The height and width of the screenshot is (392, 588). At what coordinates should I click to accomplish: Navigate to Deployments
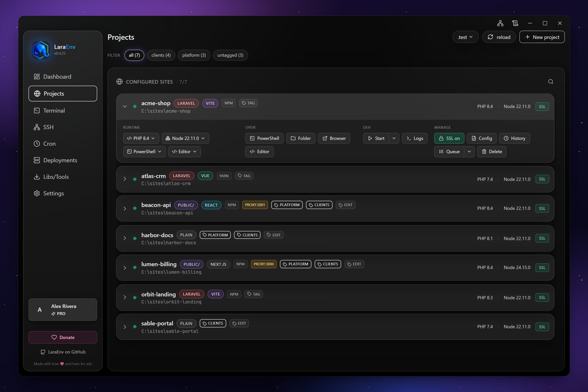point(63,160)
